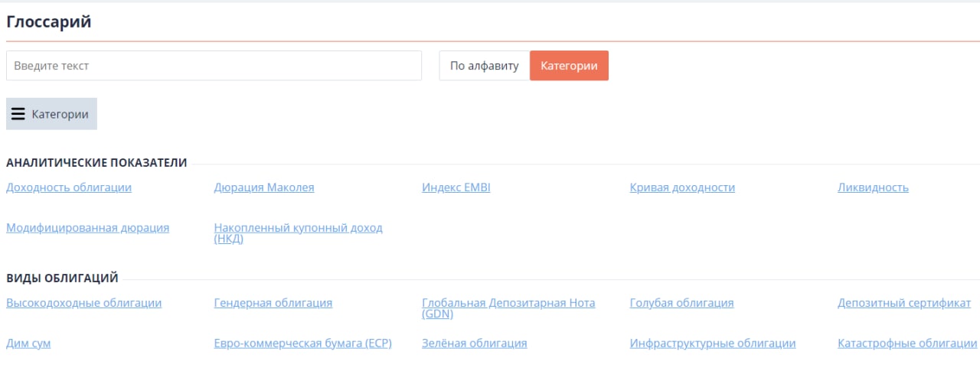Open Дюрация Маколея term
The height and width of the screenshot is (371, 980).
[x=264, y=187]
